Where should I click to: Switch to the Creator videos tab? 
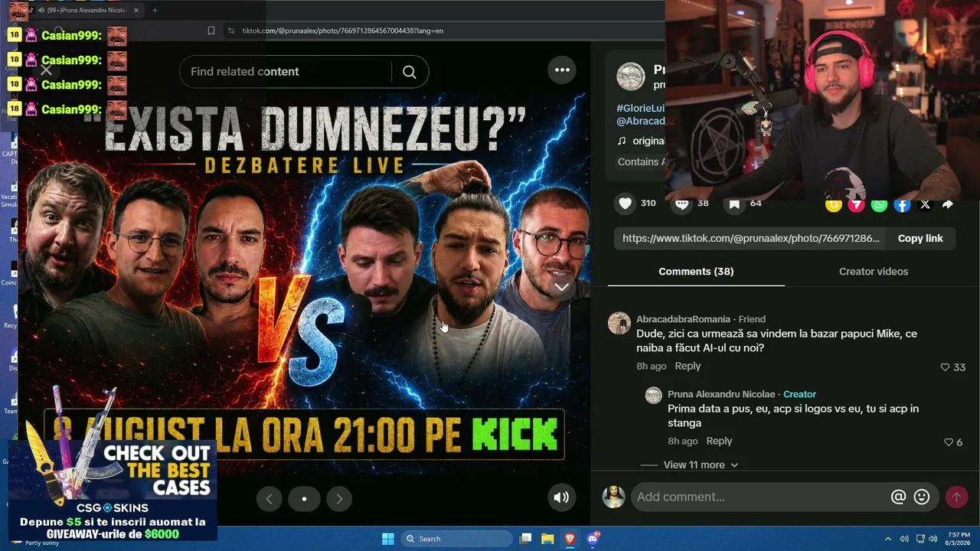(874, 272)
